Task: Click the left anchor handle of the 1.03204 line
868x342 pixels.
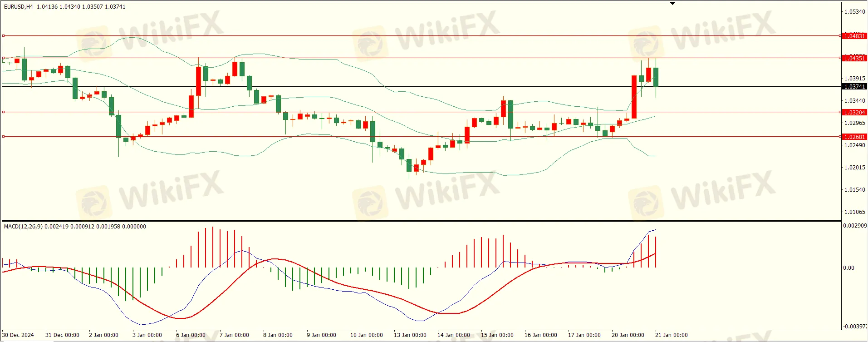Action: pyautogui.click(x=3, y=112)
